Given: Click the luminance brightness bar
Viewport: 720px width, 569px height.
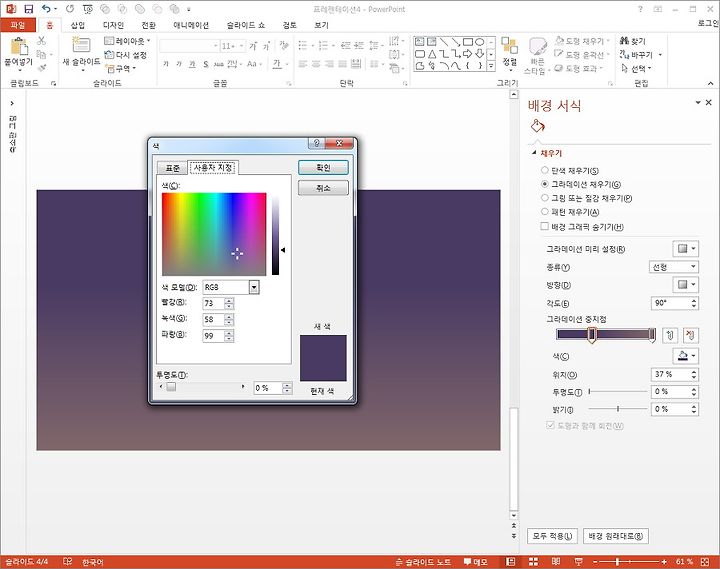Looking at the screenshot, I should point(276,236).
